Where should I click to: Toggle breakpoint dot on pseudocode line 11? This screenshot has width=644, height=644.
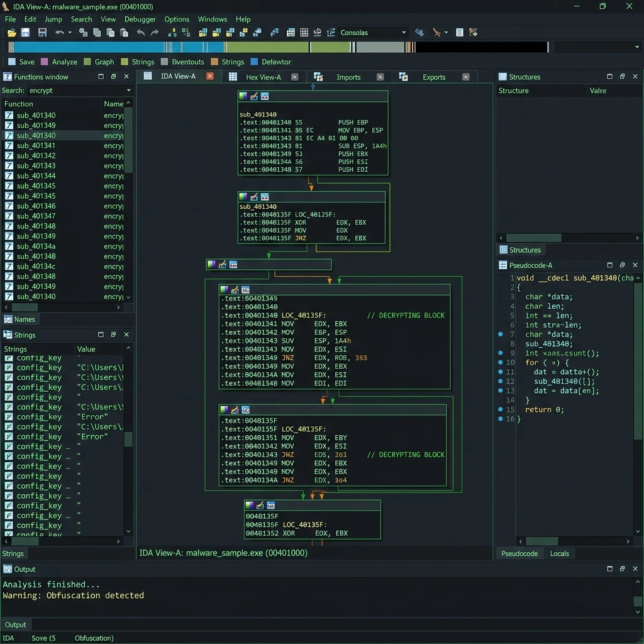500,372
